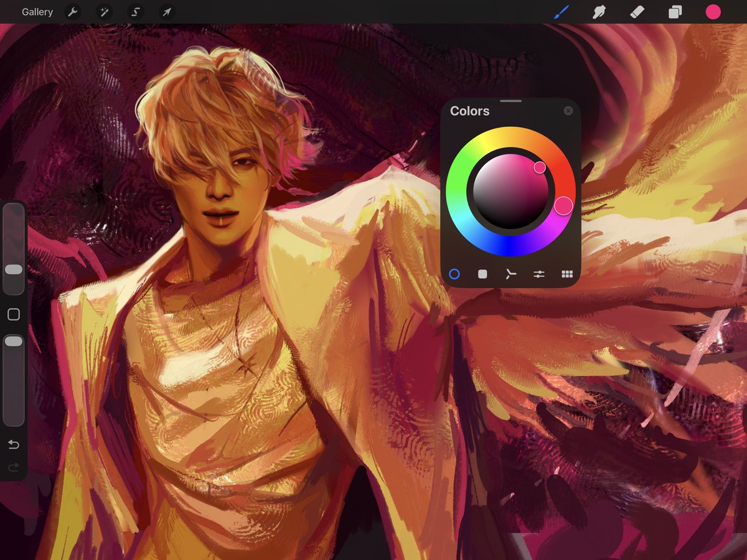Open the Gallery view

click(x=37, y=12)
